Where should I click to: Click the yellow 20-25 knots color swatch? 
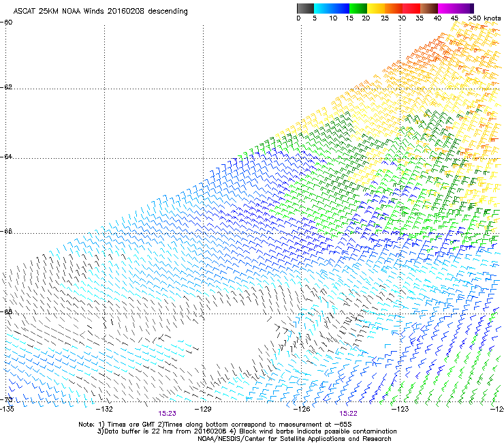tap(376, 8)
